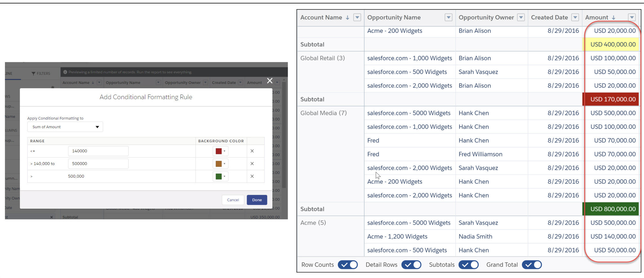Click salesforce.com - 500 Widgets under Global Retail

pyautogui.click(x=407, y=72)
